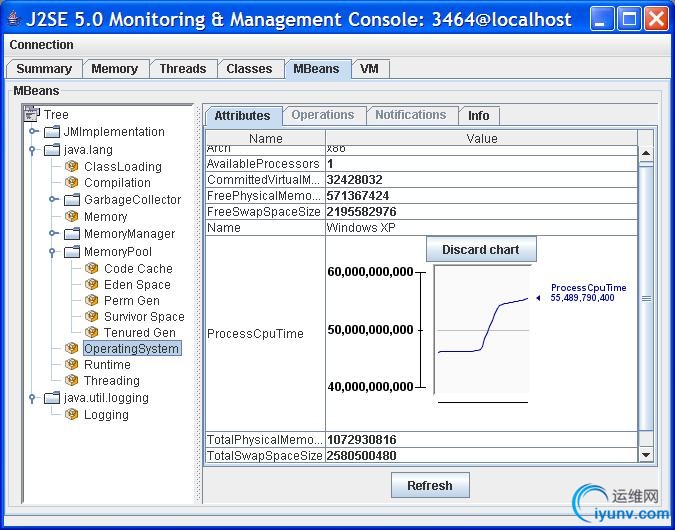Expand the GarbageCollector node handle
The width and height of the screenshot is (675, 530).
(53, 199)
